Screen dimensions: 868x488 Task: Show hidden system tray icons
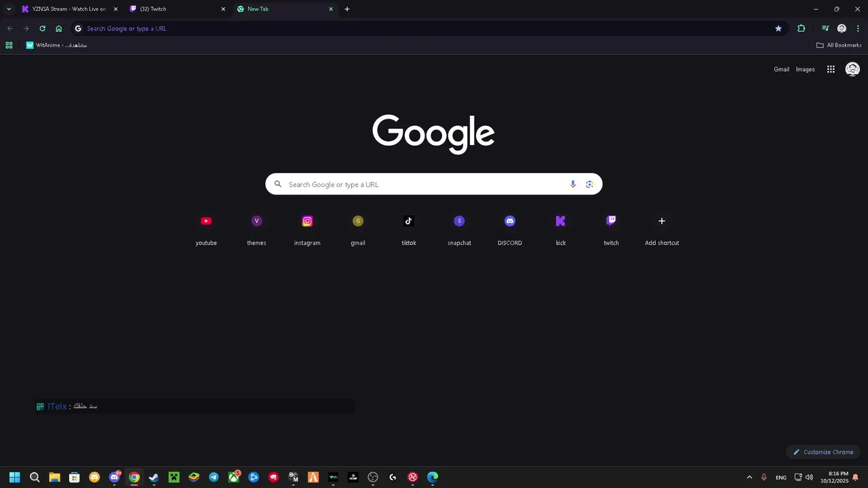click(x=749, y=477)
